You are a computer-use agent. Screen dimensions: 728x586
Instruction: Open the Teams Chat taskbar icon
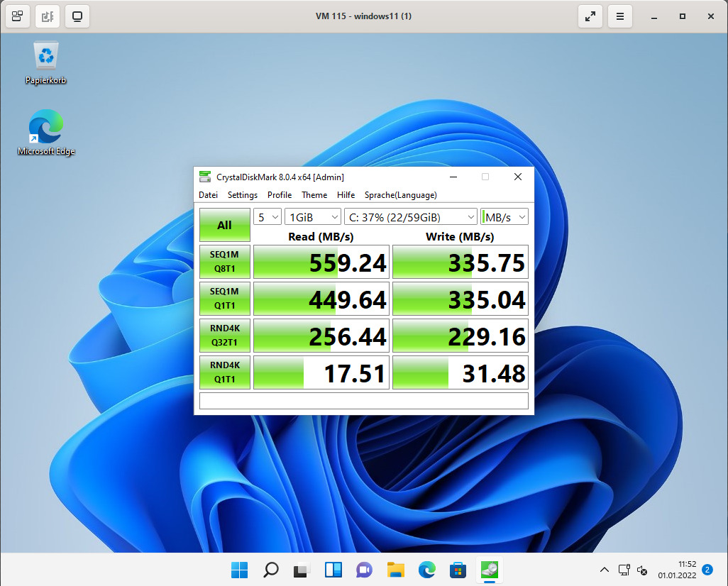(x=365, y=570)
